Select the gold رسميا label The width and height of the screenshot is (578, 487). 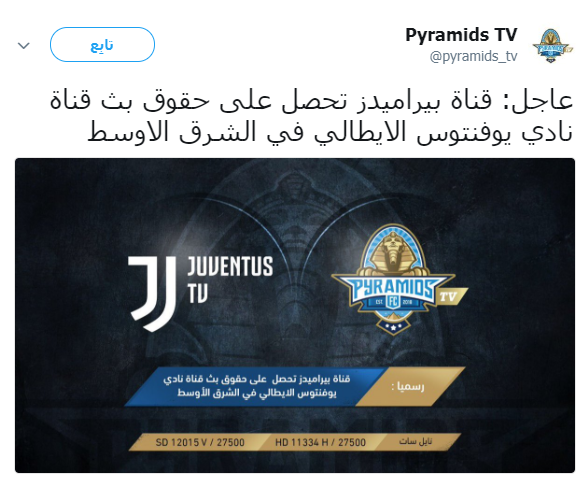click(x=408, y=387)
